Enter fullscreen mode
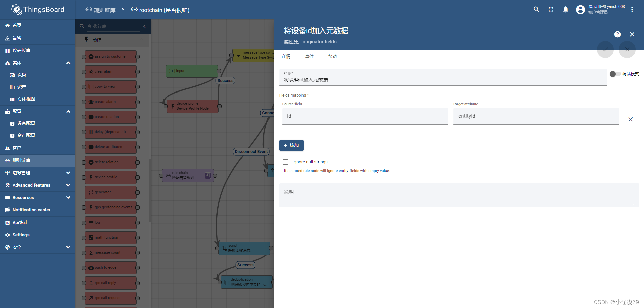Viewport: 644px width, 308px height. click(551, 9)
